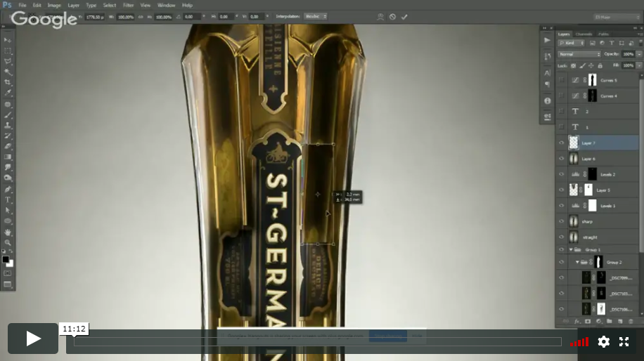Screen dimensions: 644x361
Task: Open the Opacity slider arrow
Action: click(x=639, y=54)
